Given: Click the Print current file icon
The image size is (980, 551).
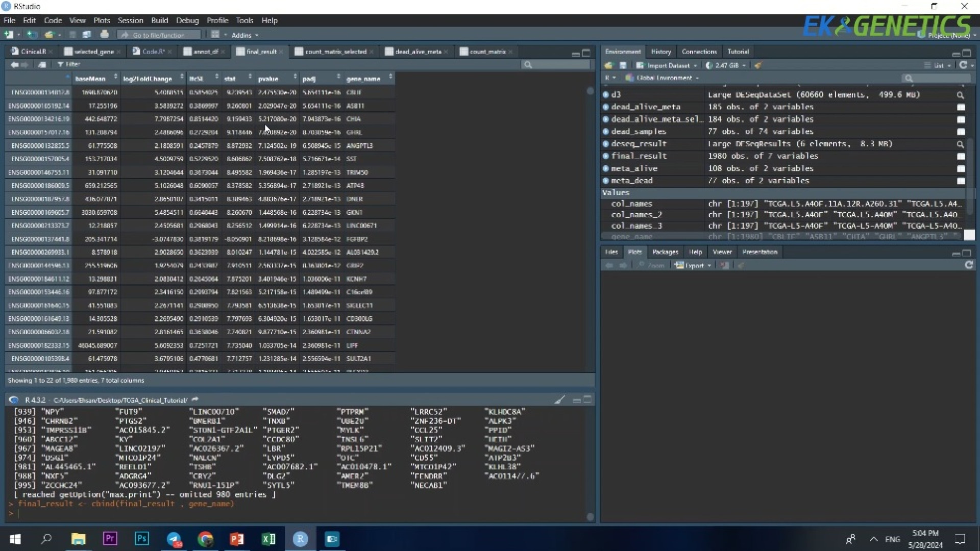Looking at the screenshot, I should (x=105, y=35).
